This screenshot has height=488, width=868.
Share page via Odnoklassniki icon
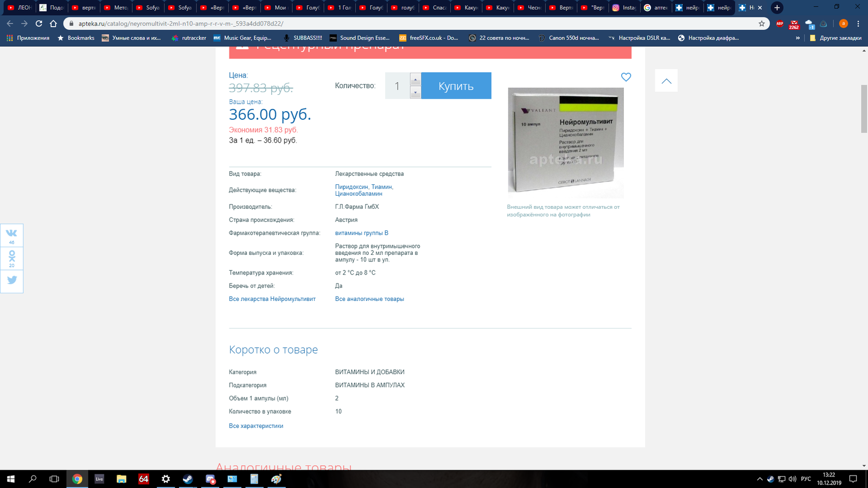[x=12, y=258]
